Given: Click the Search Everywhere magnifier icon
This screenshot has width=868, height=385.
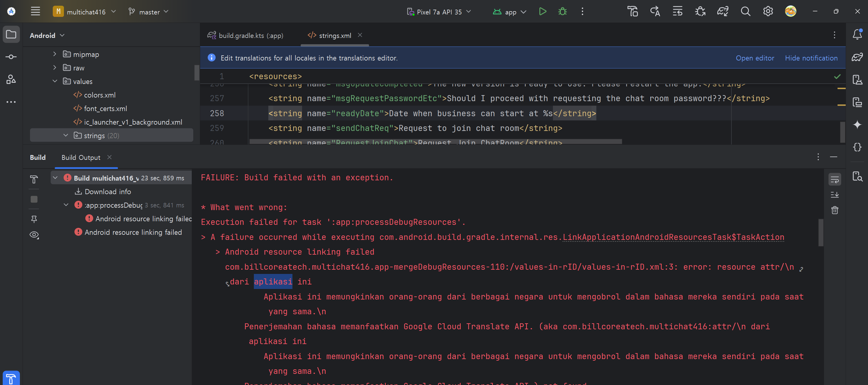Looking at the screenshot, I should click(745, 12).
